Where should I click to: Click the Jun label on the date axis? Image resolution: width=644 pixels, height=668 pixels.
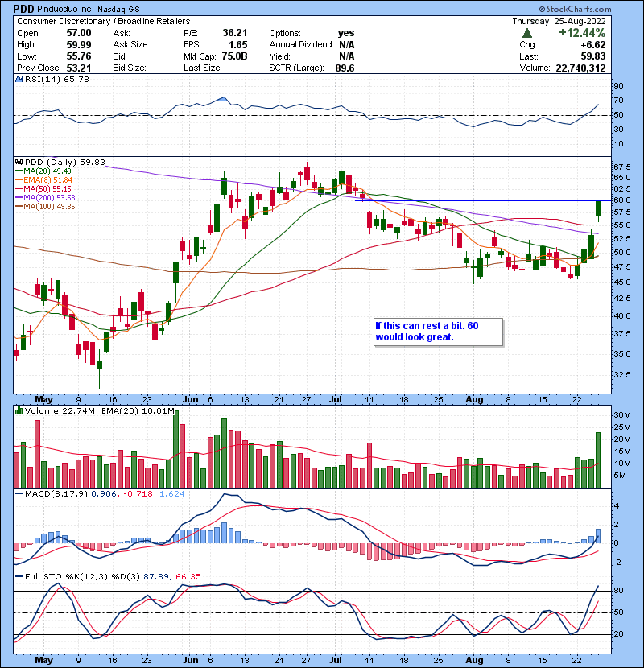[x=189, y=399]
